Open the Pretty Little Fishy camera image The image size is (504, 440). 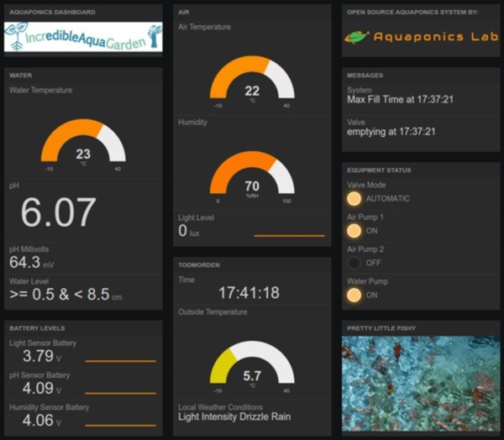point(421,384)
